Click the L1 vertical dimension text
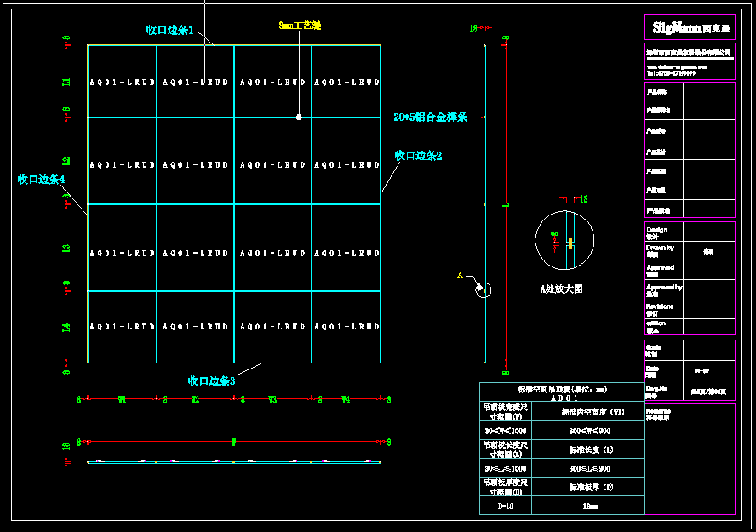Viewport: 756px width, 532px height. pyautogui.click(x=66, y=83)
